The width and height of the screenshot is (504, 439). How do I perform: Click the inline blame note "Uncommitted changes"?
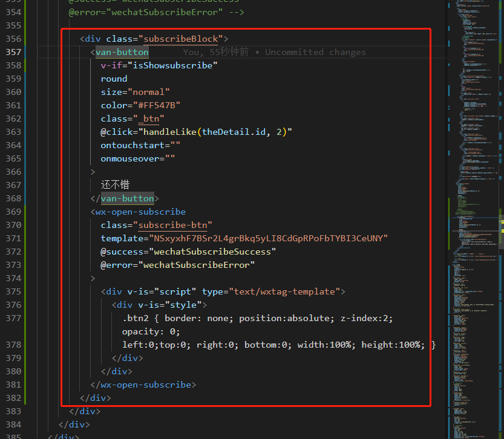[x=315, y=53]
